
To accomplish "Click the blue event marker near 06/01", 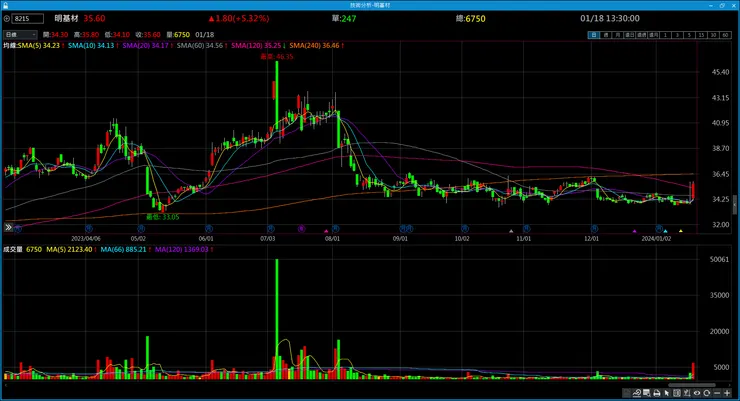I will (x=208, y=229).
